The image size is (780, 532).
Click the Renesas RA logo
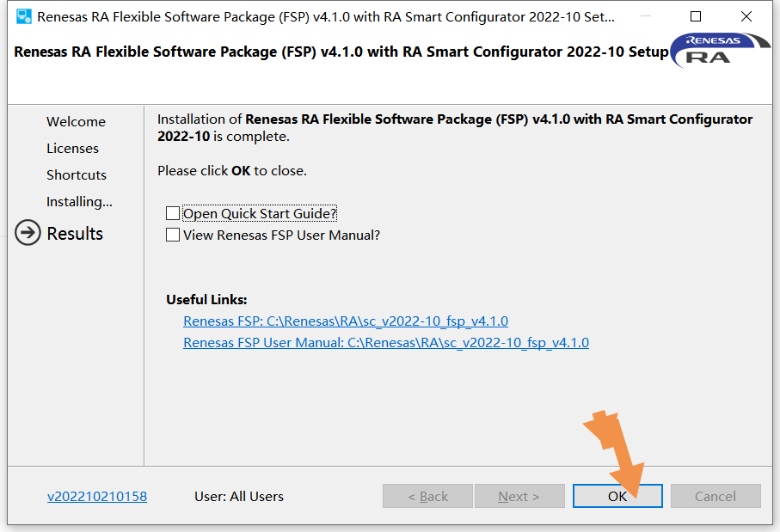[720, 50]
